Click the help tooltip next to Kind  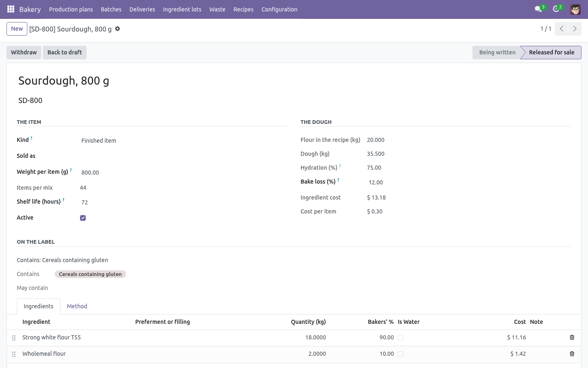(31, 138)
